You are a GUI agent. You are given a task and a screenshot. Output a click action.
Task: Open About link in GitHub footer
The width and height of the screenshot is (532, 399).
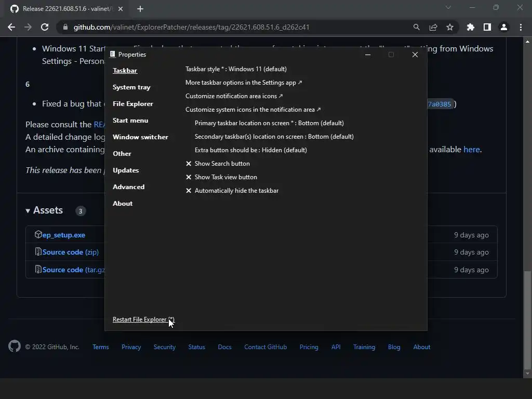pyautogui.click(x=422, y=347)
